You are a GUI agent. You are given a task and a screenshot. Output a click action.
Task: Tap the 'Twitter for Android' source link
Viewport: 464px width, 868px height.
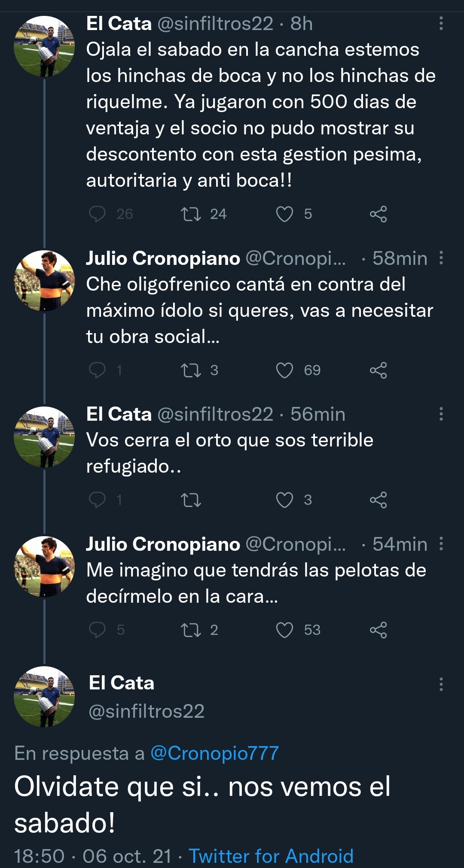pos(271,856)
